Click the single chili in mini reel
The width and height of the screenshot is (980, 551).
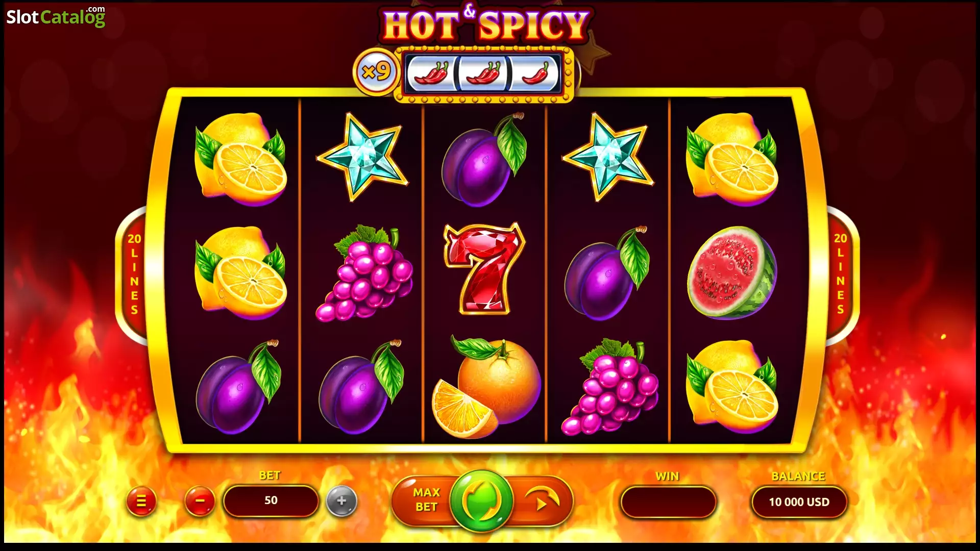click(x=535, y=73)
